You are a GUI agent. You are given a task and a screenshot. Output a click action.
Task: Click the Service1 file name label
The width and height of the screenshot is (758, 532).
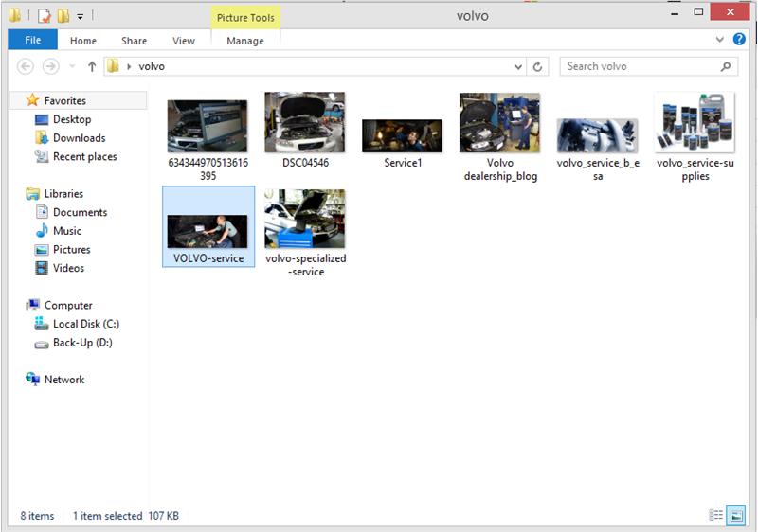pos(403,163)
